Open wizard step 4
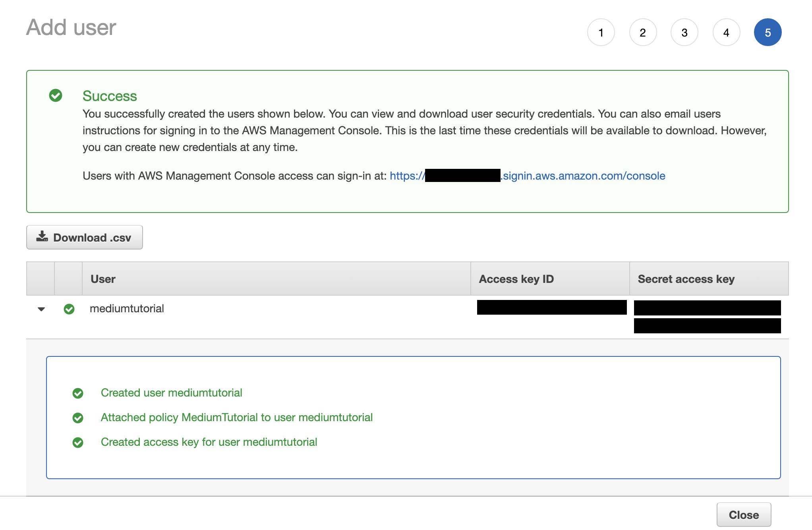The width and height of the screenshot is (812, 530). pos(726,32)
